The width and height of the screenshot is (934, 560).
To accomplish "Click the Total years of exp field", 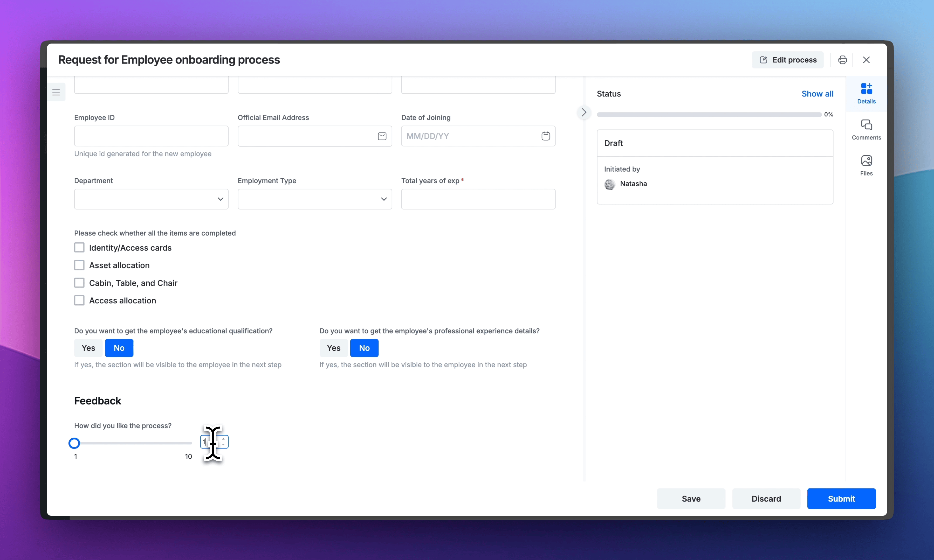I will (478, 199).
